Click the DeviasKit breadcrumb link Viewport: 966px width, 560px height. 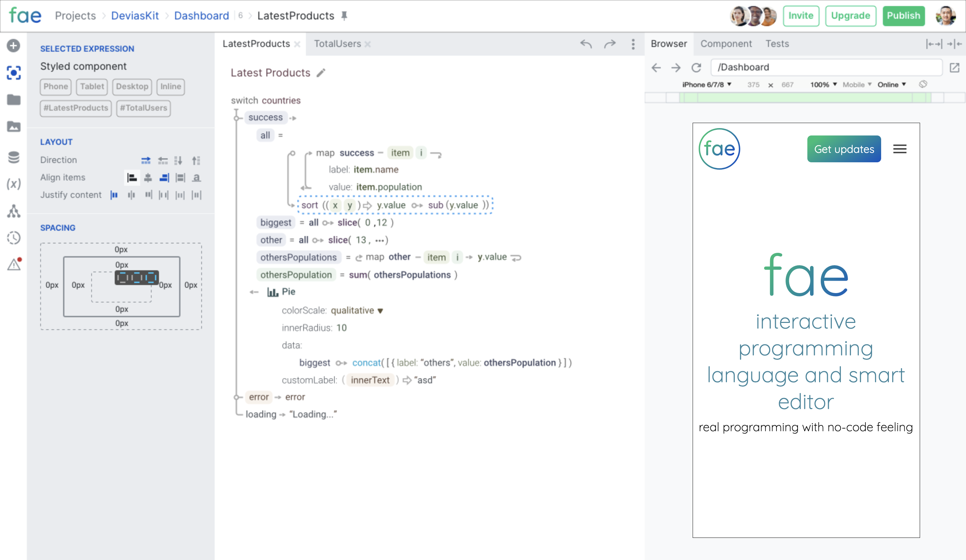pos(135,16)
